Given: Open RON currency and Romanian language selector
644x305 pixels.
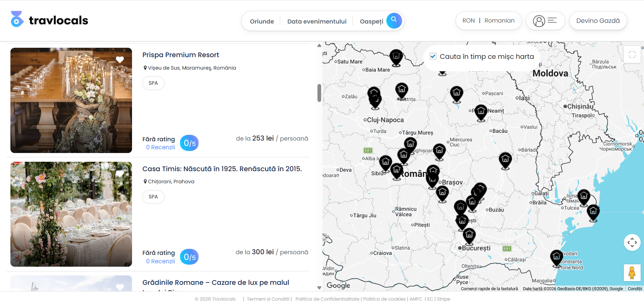Looking at the screenshot, I should (488, 21).
